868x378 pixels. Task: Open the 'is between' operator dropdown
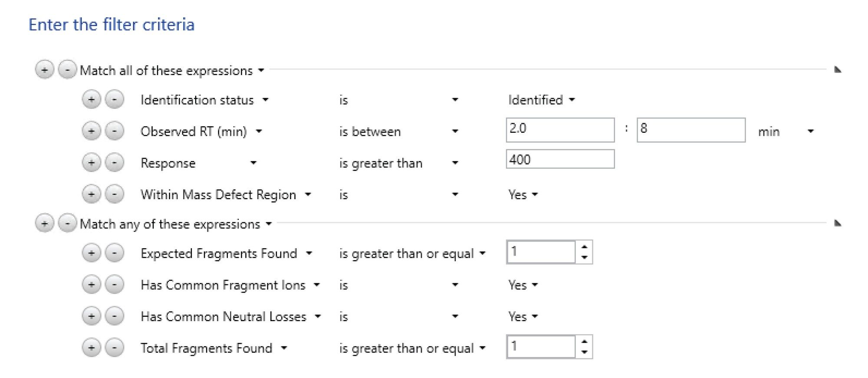398,131
